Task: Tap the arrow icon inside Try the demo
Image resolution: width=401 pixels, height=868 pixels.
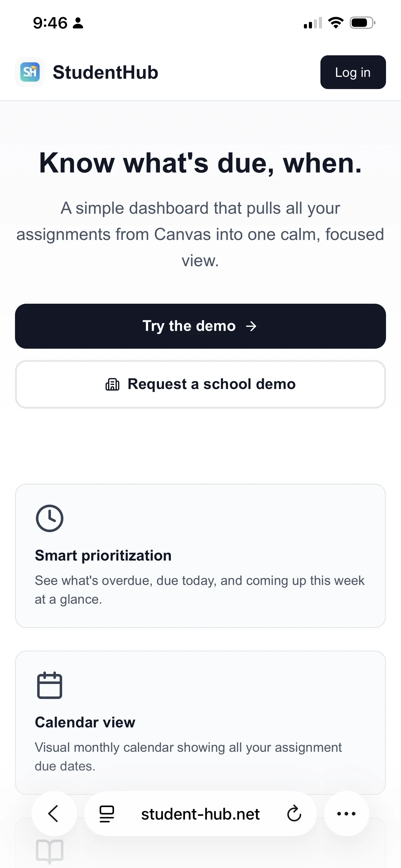Action: [x=251, y=326]
